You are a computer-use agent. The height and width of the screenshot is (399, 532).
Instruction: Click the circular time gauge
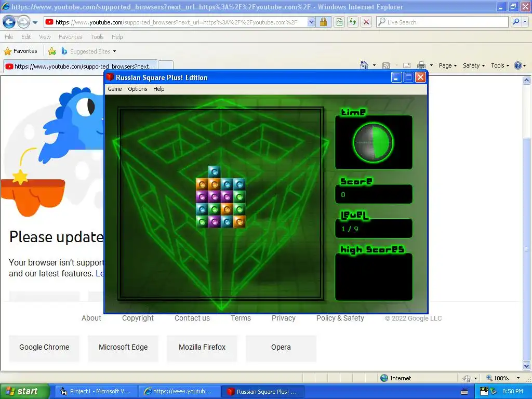373,142
